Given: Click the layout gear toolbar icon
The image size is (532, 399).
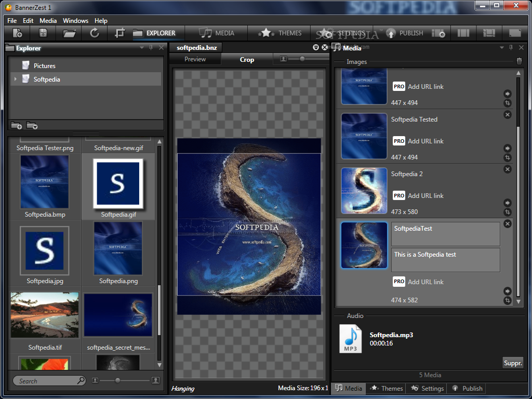Looking at the screenshot, I should [438, 33].
